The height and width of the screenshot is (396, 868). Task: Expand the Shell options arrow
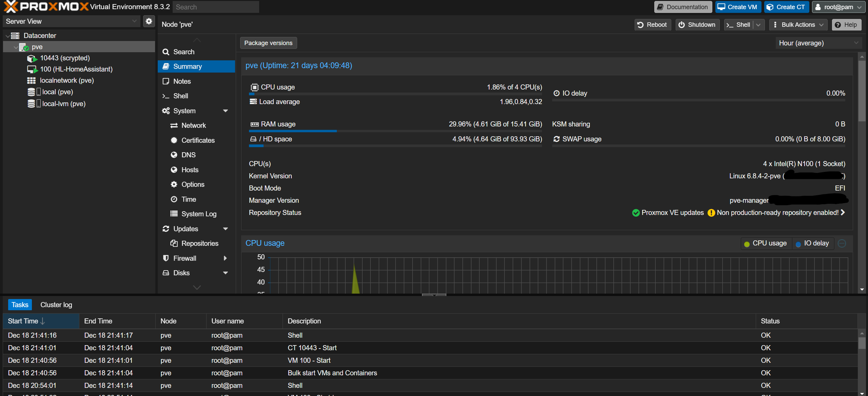click(x=758, y=25)
